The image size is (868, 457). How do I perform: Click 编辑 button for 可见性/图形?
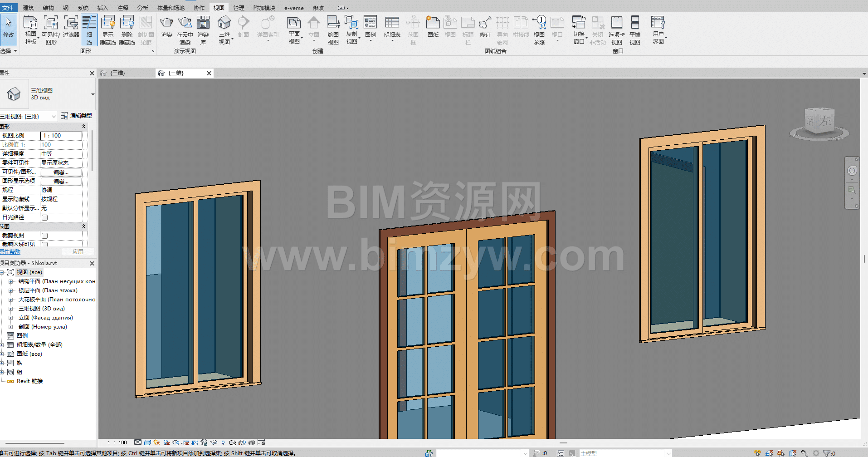click(x=61, y=172)
